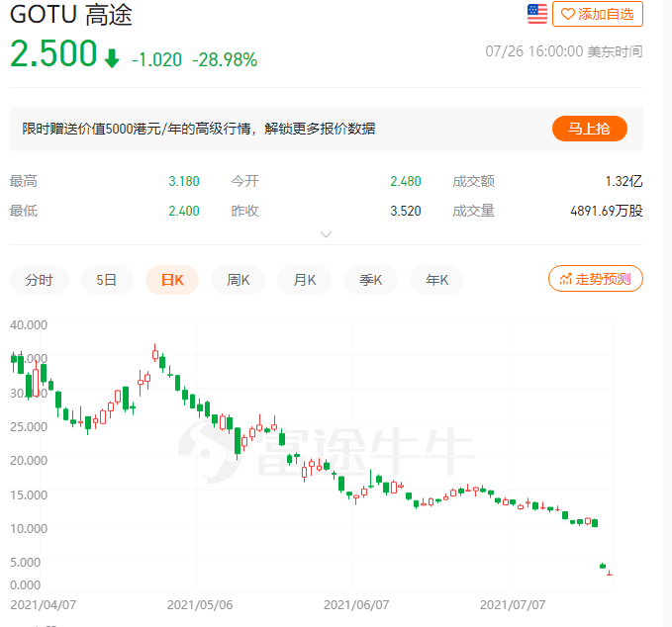Screen dimensions: 672x627
Task: Click the -1.020 price change value
Action: pos(156,59)
